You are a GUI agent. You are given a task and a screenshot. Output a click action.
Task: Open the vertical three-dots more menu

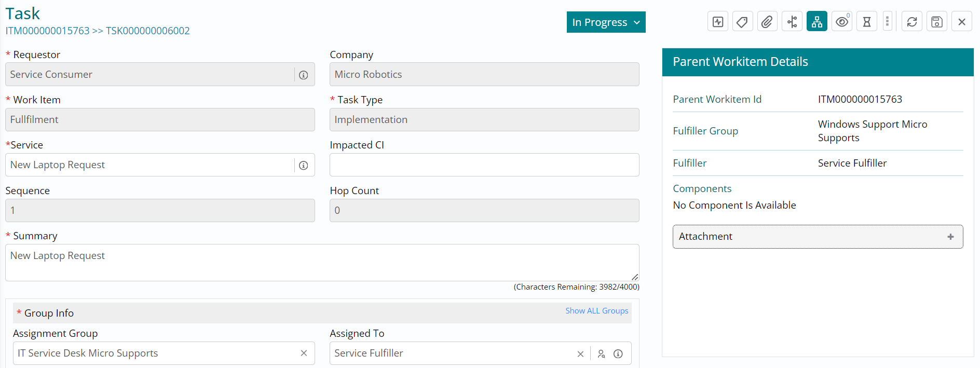(888, 22)
